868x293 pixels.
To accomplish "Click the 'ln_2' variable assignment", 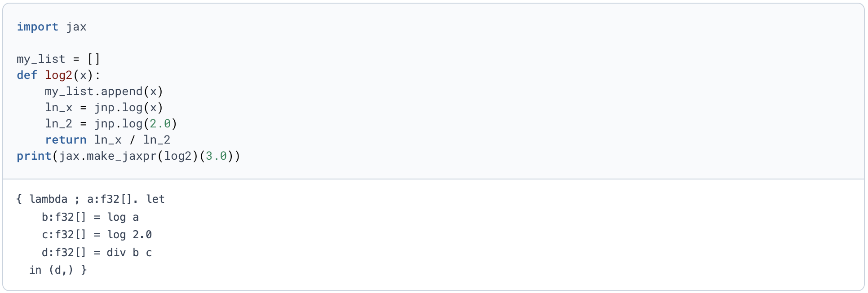I will click(58, 124).
